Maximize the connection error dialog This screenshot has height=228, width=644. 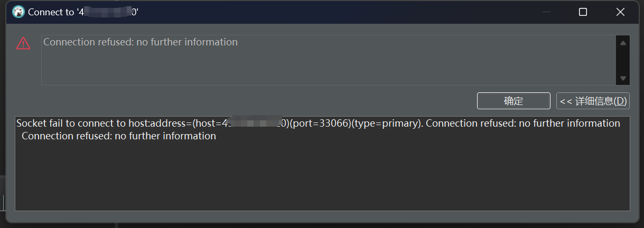pyautogui.click(x=583, y=12)
